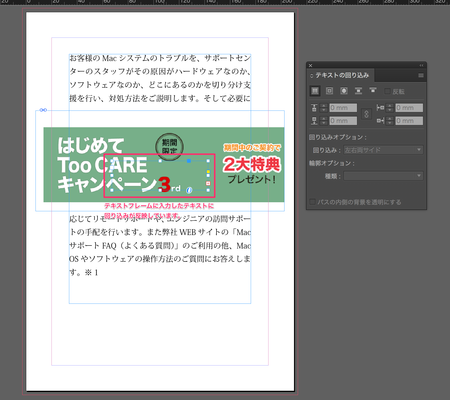Click the 期間中のご契約で orange text

252,147
